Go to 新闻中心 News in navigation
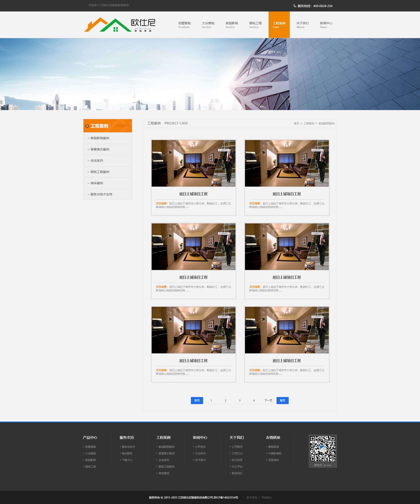The width and height of the screenshot is (420, 504). coord(326,25)
